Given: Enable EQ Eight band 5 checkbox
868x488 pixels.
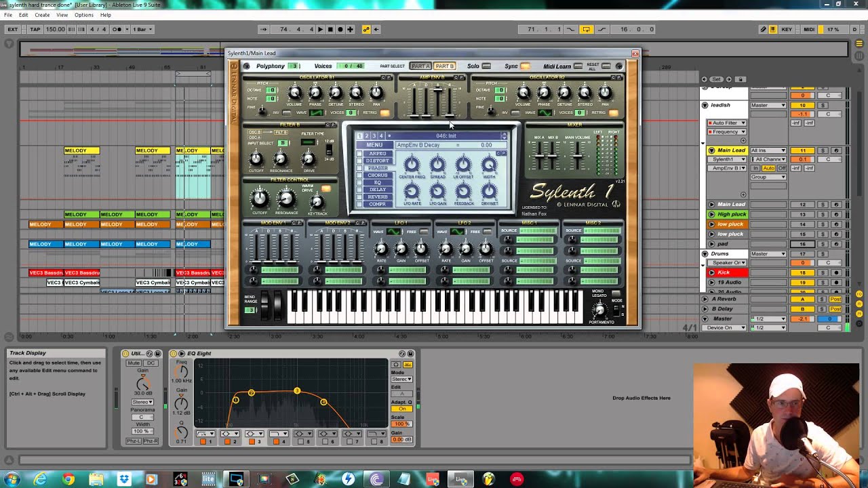Looking at the screenshot, I should 300,442.
